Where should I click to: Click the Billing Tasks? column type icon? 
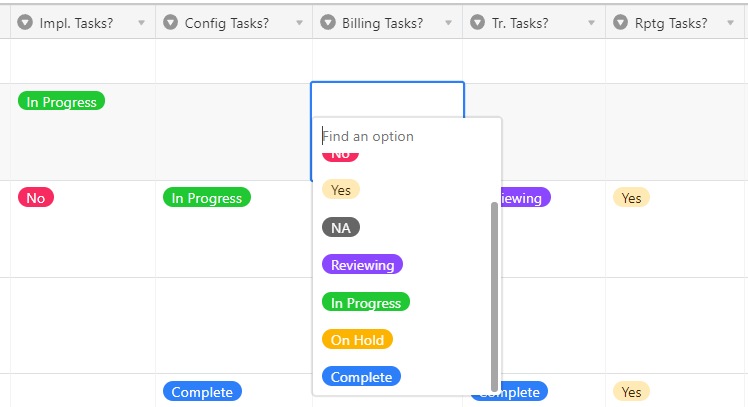(x=328, y=22)
